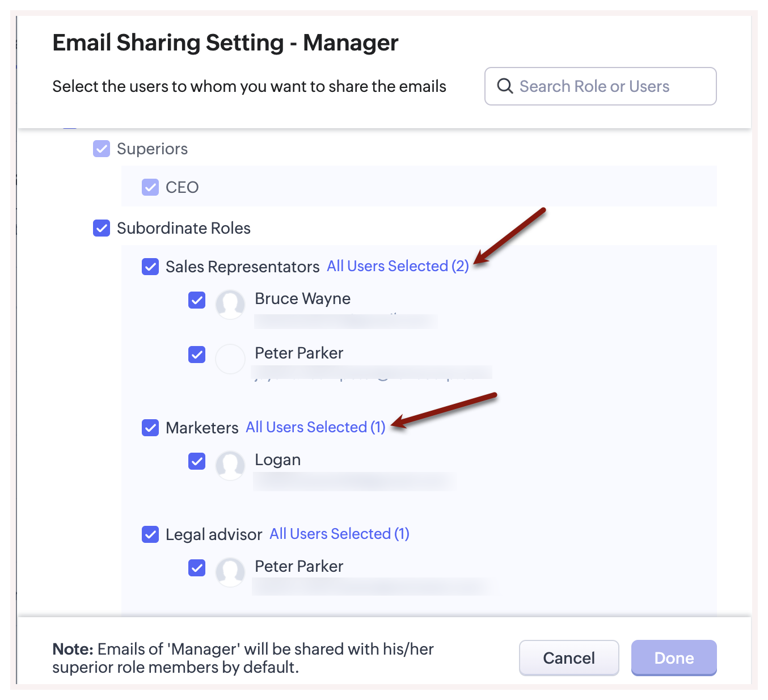Viewport: 768px width, 700px height.
Task: Uncheck the CEO role checkbox
Action: [150, 187]
